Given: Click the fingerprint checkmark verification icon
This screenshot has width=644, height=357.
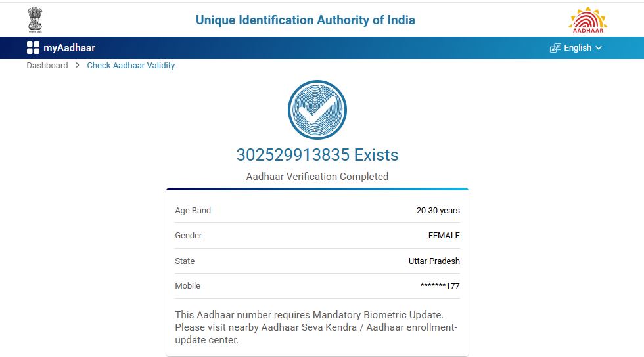Looking at the screenshot, I should [317, 110].
